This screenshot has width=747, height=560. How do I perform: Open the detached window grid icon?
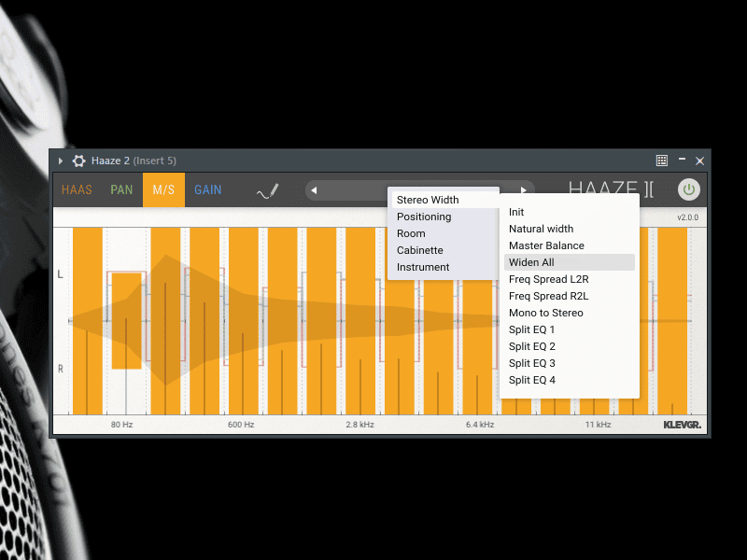pyautogui.click(x=662, y=161)
